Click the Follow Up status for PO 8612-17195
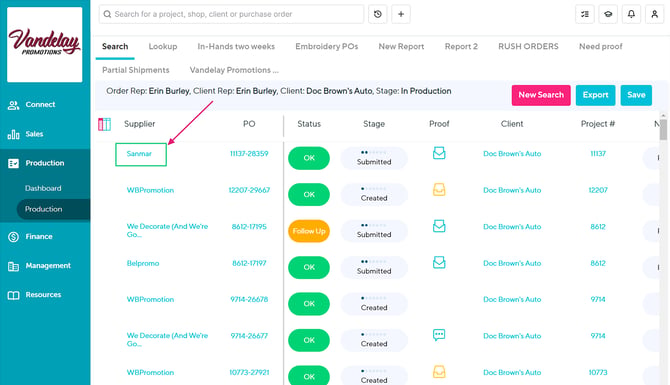Viewport: 670px width, 385px height. coord(309,231)
